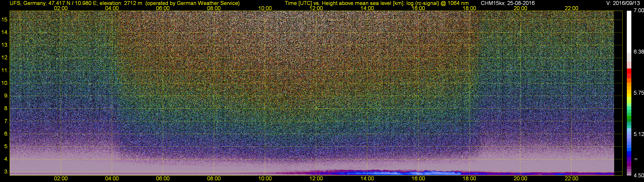
Task: Click 14:00 on the bottom time axis
Action: click(x=367, y=179)
